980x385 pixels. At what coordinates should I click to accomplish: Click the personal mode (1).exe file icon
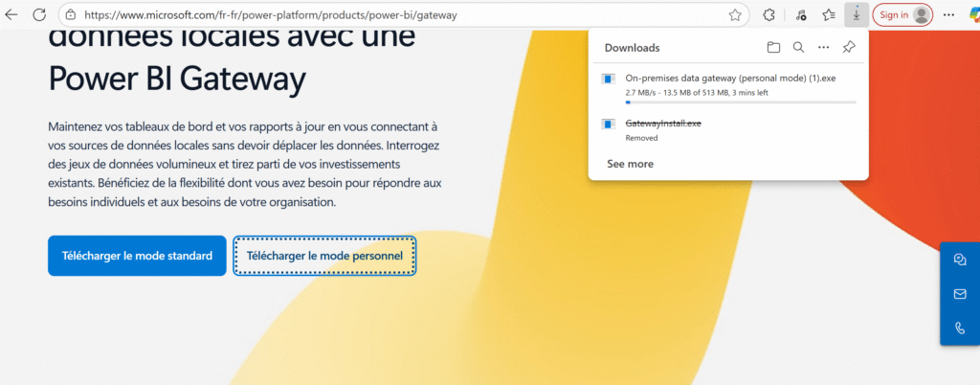[x=608, y=79]
